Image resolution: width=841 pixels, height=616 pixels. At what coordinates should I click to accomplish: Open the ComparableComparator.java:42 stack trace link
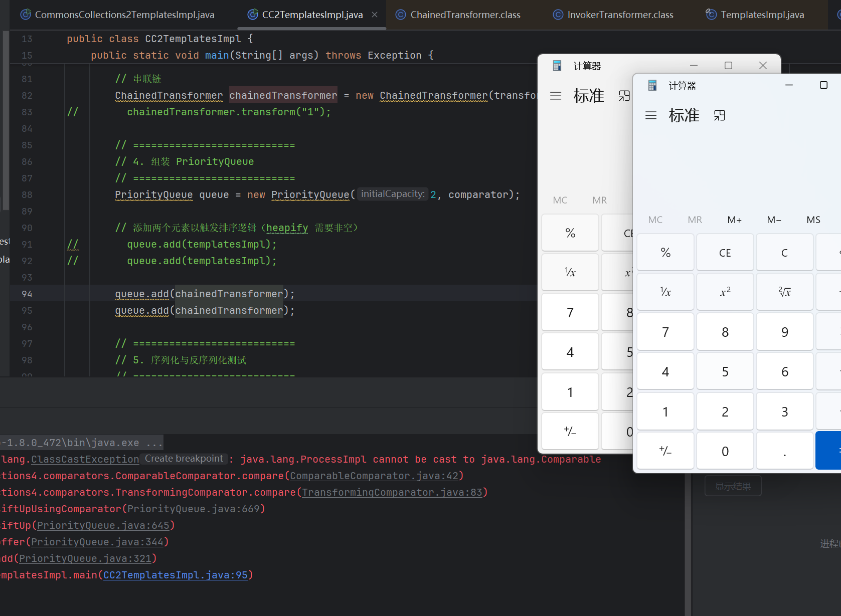tap(374, 476)
